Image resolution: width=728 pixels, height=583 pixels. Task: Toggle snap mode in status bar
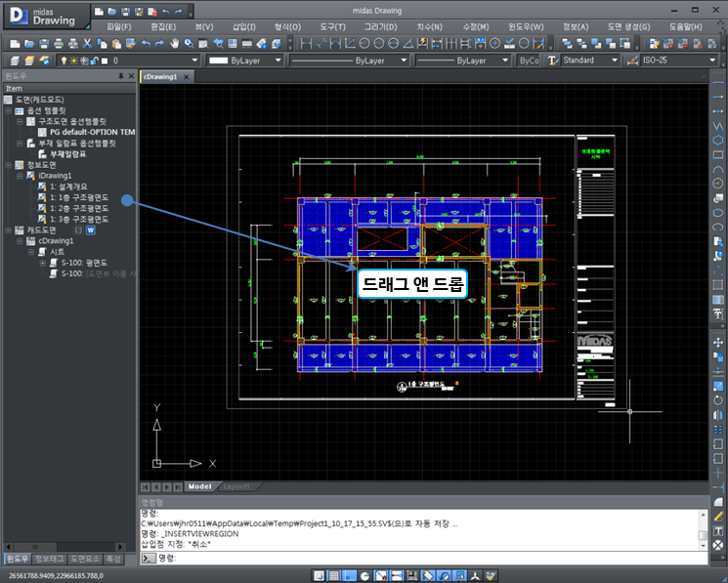coord(319,575)
